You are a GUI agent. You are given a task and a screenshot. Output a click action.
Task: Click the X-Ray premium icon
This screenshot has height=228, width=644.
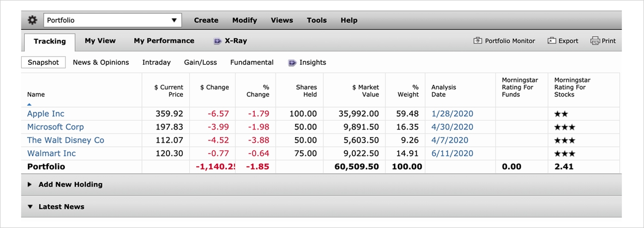point(217,41)
